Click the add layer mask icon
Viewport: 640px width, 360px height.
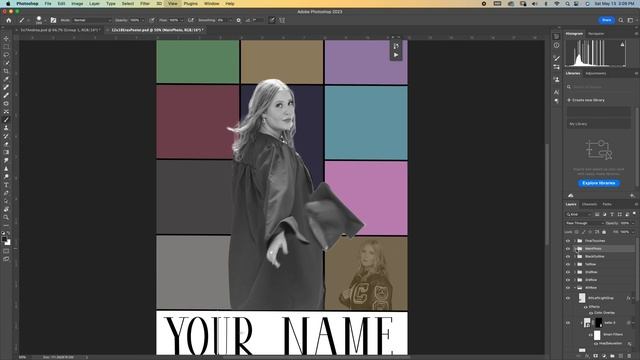(x=596, y=356)
